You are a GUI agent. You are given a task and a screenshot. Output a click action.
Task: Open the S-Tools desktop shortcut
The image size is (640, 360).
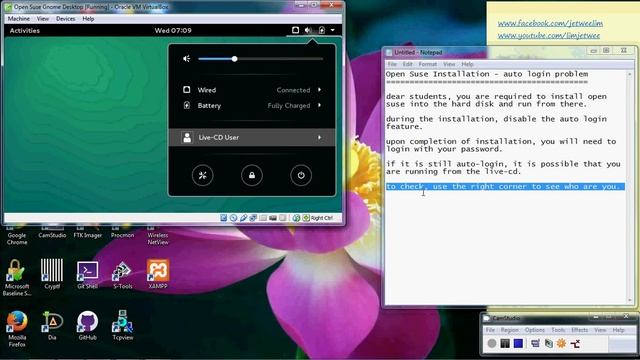click(x=122, y=274)
